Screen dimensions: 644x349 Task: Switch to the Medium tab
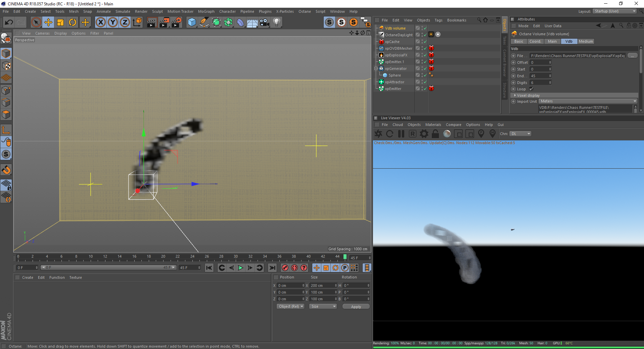[x=586, y=41]
